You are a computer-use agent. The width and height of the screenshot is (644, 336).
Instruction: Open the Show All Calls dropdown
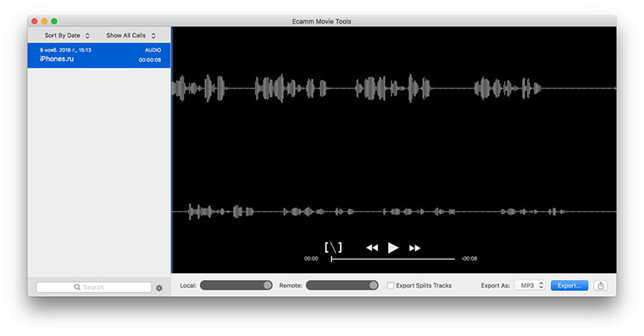coord(130,36)
